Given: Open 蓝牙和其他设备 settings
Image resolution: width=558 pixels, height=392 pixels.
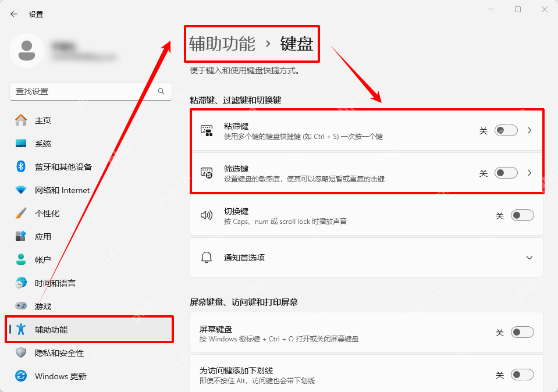Looking at the screenshot, I should 91,167.
